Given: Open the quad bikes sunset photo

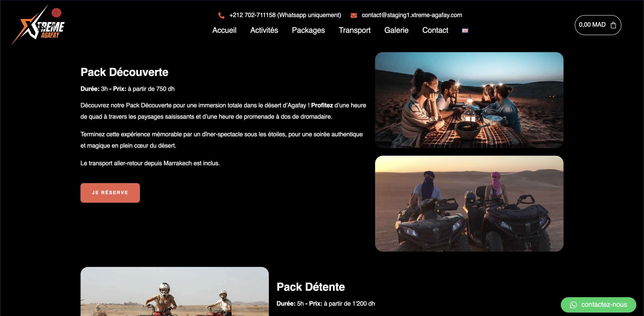Looking at the screenshot, I should [x=469, y=204].
